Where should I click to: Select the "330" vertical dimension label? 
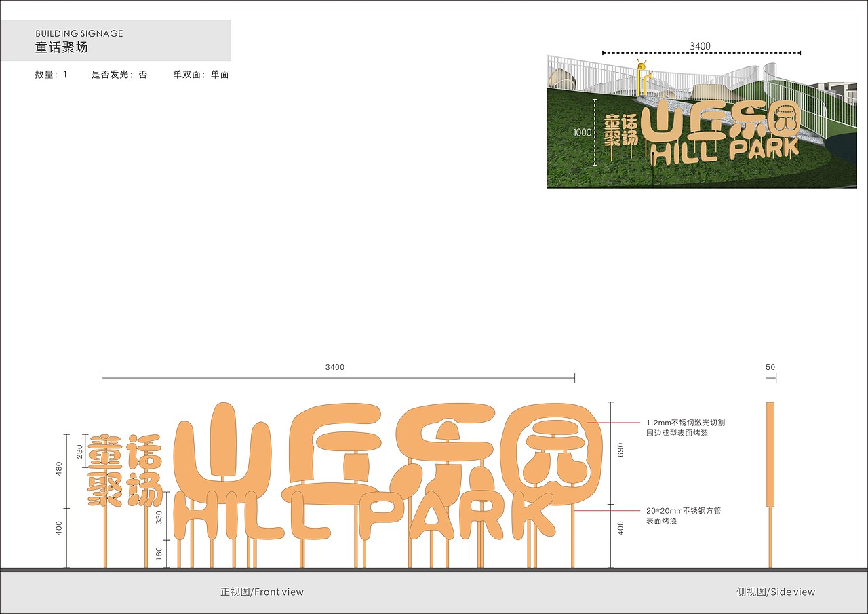pyautogui.click(x=159, y=517)
